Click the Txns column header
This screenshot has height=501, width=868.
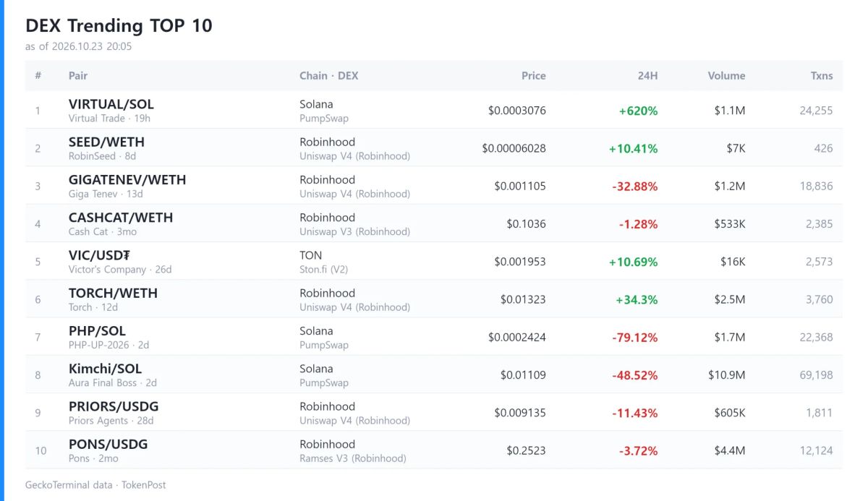(822, 75)
